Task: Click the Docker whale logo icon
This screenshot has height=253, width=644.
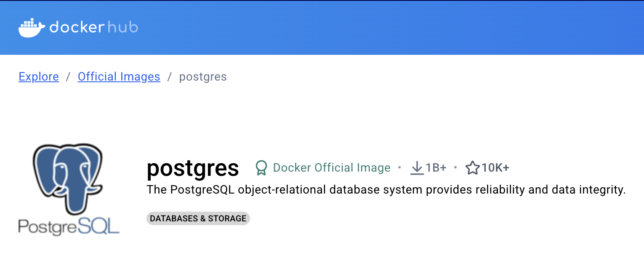Action: pyautogui.click(x=32, y=28)
